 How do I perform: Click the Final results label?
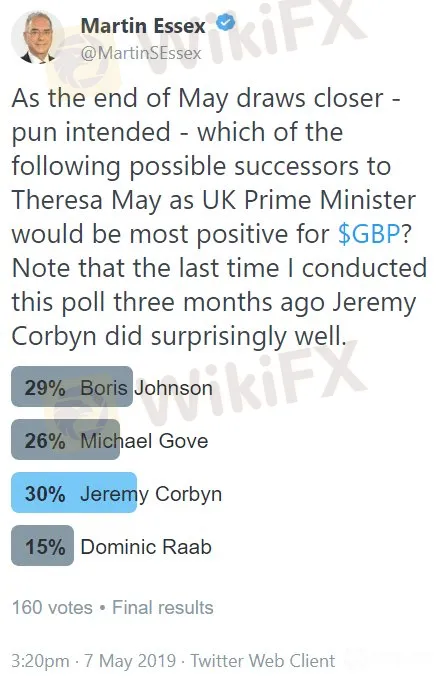(x=163, y=608)
